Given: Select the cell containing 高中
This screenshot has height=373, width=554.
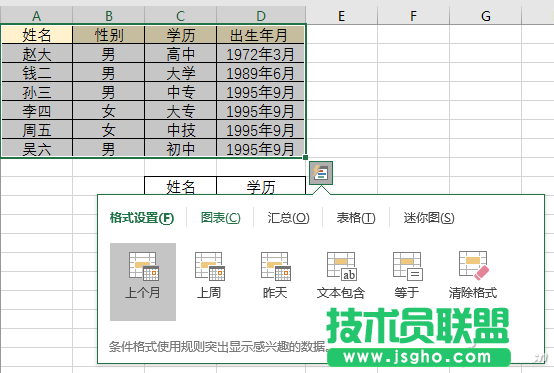Looking at the screenshot, I should (x=181, y=54).
